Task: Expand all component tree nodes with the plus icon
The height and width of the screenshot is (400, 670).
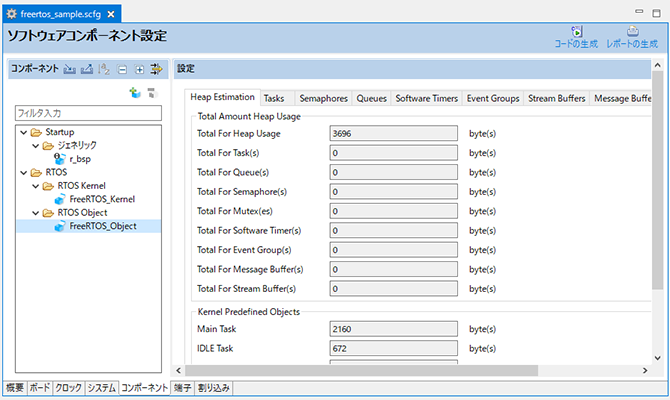Action: pyautogui.click(x=139, y=69)
